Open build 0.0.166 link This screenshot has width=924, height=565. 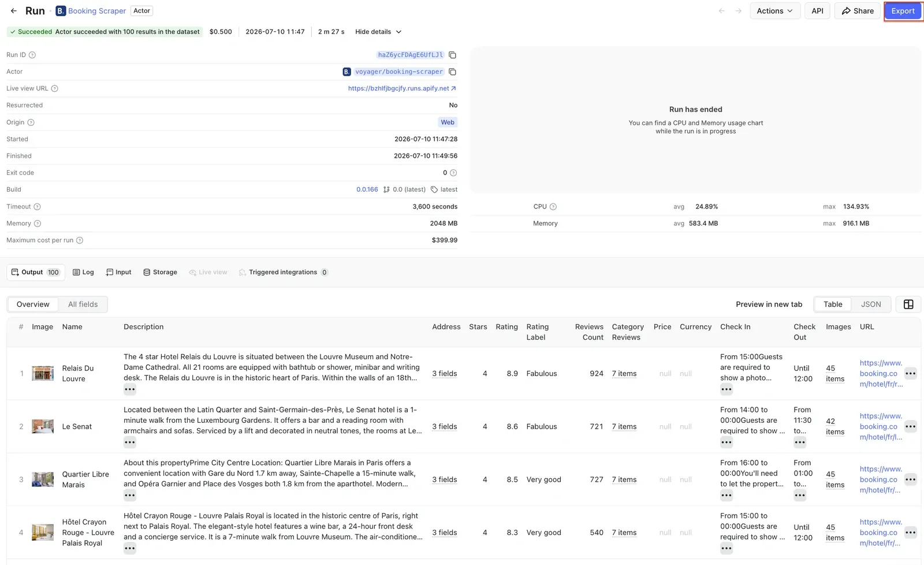pos(367,189)
